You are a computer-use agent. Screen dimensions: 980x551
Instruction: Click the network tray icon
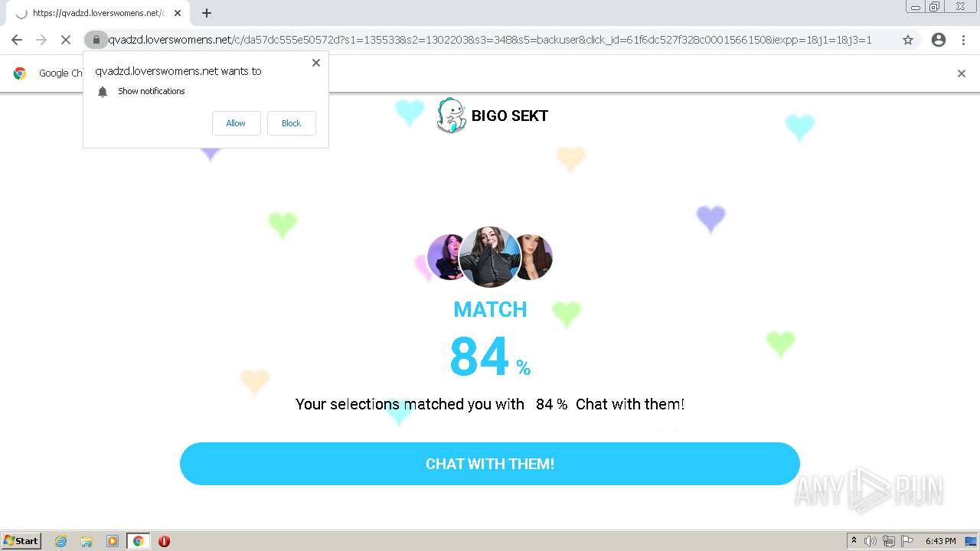889,541
